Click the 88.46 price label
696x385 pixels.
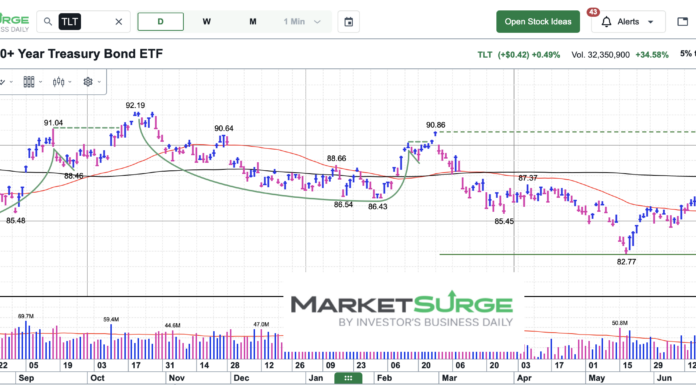(x=74, y=176)
